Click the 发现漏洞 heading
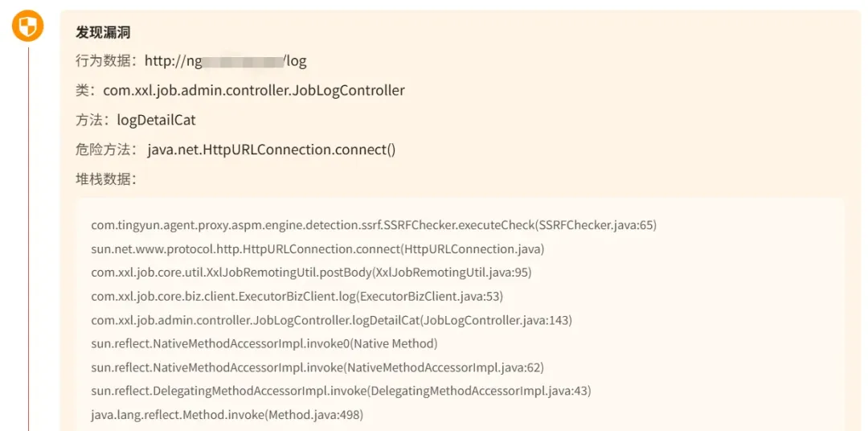868x431 pixels. [103, 32]
